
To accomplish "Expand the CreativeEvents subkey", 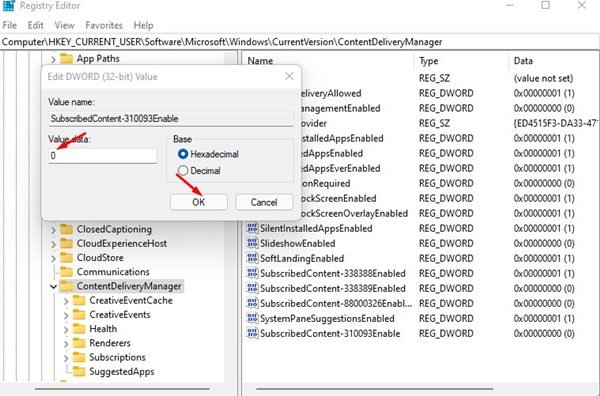I will coord(66,315).
